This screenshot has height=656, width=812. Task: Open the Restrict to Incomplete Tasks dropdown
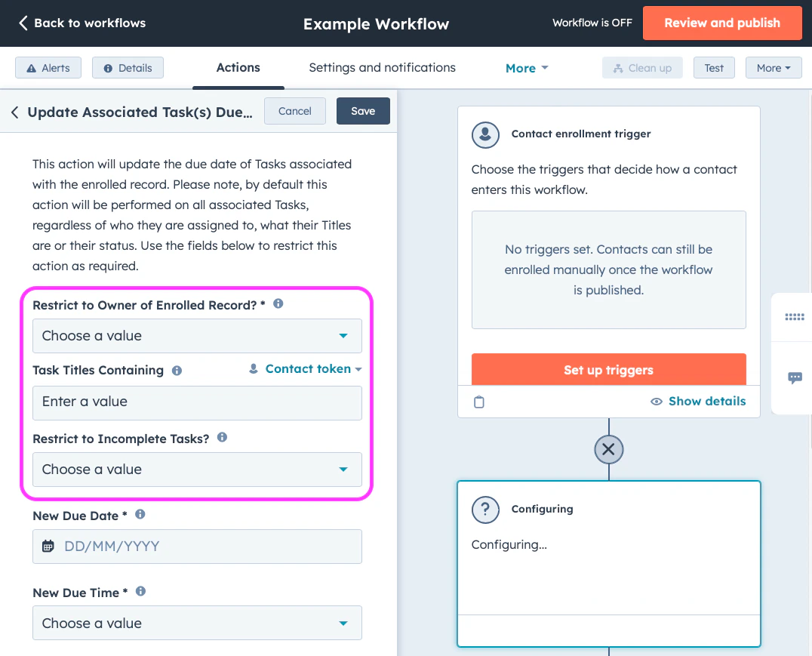point(197,469)
